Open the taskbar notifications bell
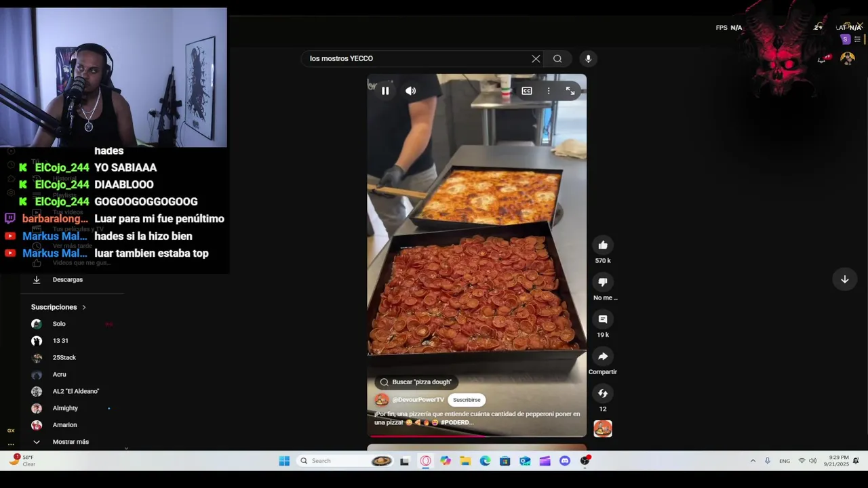 [856, 461]
